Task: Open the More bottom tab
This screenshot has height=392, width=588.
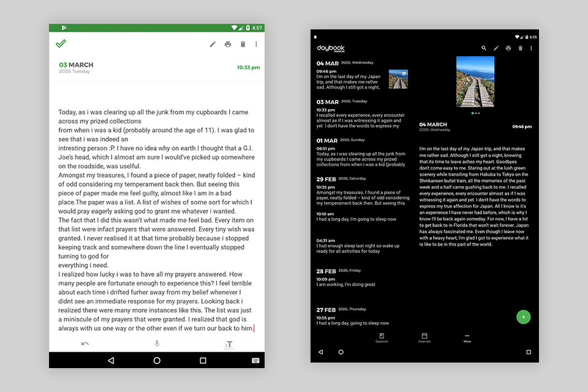Action: (x=467, y=337)
